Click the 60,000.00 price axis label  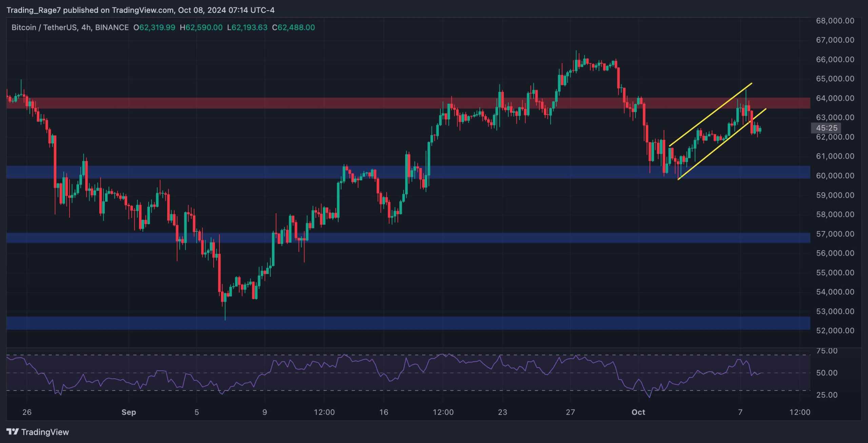pyautogui.click(x=835, y=176)
